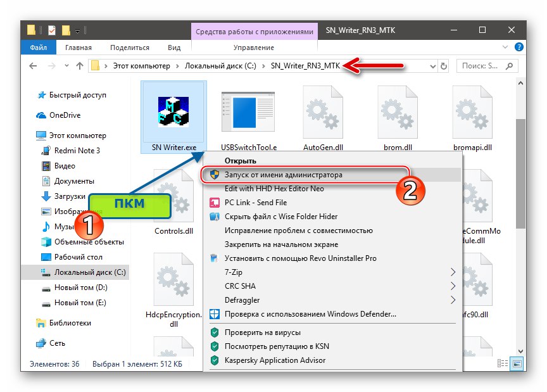Viewport: 547px width, 392px height.
Task: Click the Properties quick access toolbar icon
Action: [x=52, y=30]
